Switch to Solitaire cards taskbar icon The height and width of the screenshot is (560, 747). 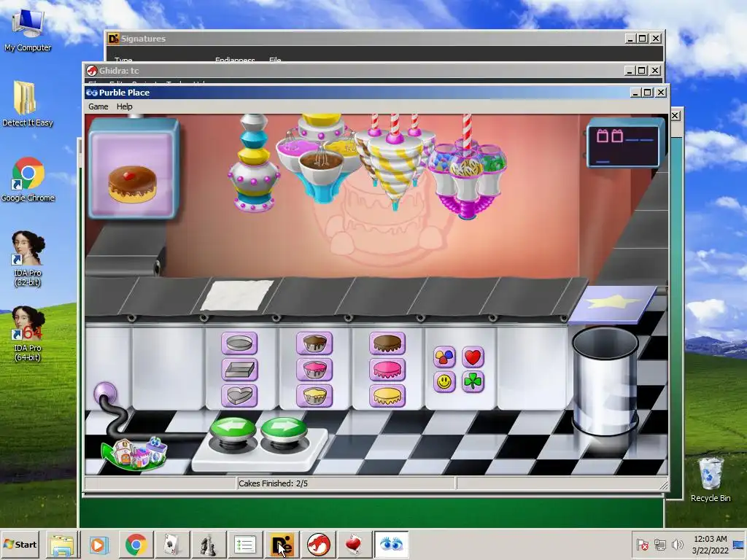(172, 545)
